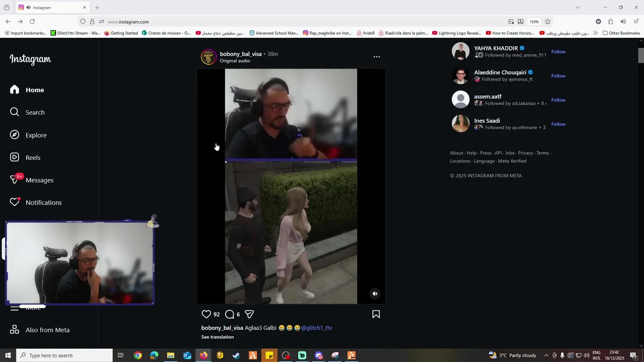Image resolution: width=644 pixels, height=362 pixels.
Task: Open Ines Saadi profile name
Action: [x=487, y=121]
